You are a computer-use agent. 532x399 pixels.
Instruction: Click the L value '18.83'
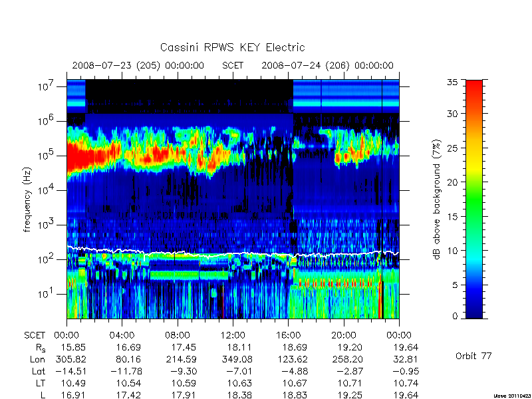click(x=295, y=395)
